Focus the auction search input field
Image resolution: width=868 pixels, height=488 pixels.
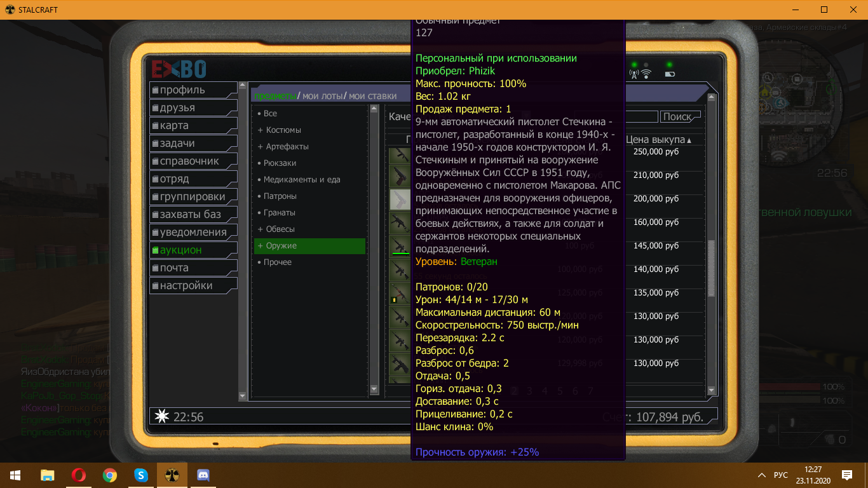pos(642,117)
